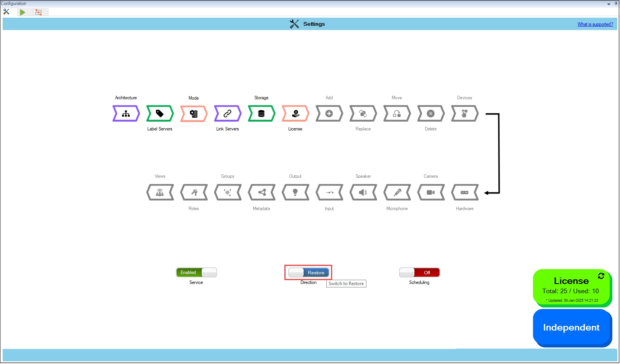Open the Architecture step icon
This screenshot has height=364, width=620.
click(x=126, y=114)
